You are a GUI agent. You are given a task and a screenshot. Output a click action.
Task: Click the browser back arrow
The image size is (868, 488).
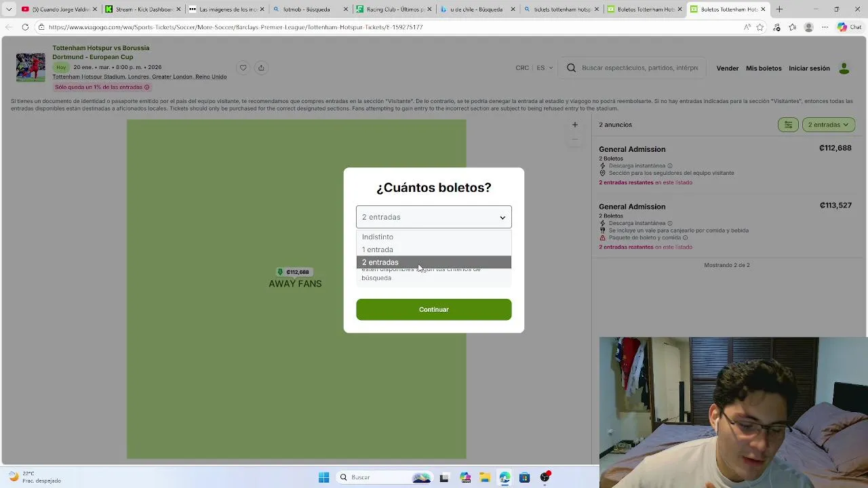tap(8, 27)
